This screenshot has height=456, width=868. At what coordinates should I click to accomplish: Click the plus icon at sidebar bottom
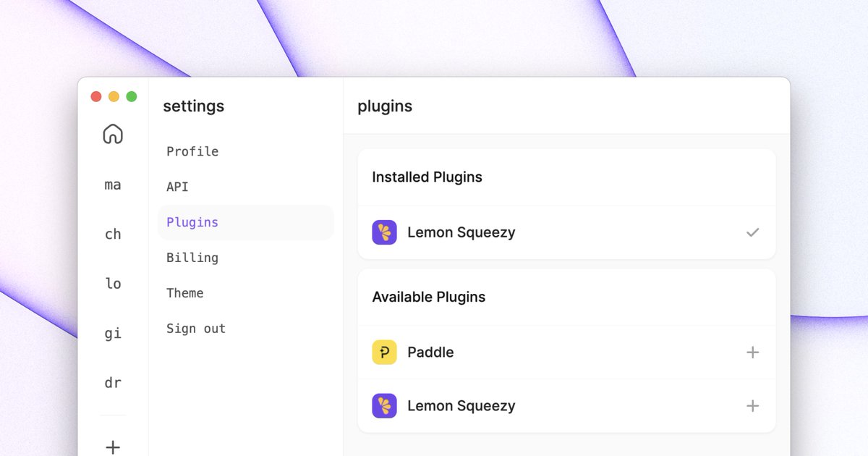(113, 447)
